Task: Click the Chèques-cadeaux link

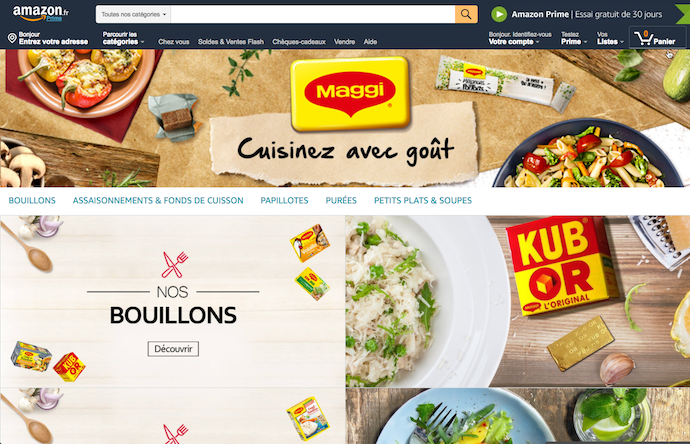Action: tap(299, 42)
